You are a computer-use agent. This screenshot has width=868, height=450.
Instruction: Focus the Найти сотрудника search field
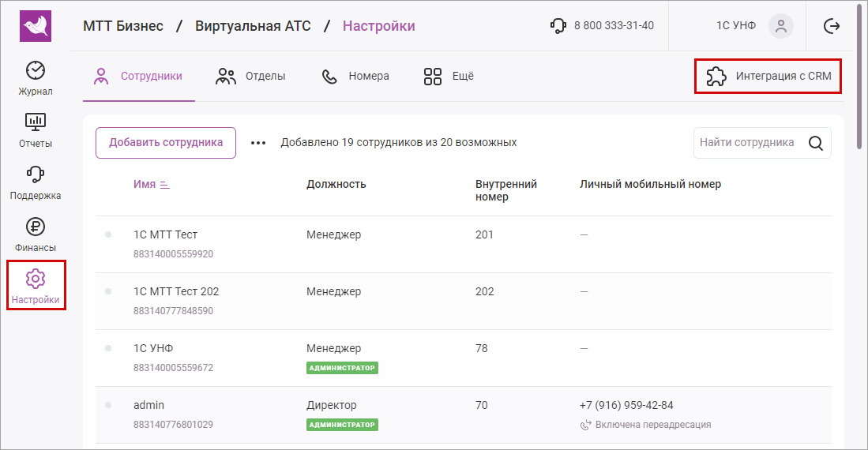746,143
